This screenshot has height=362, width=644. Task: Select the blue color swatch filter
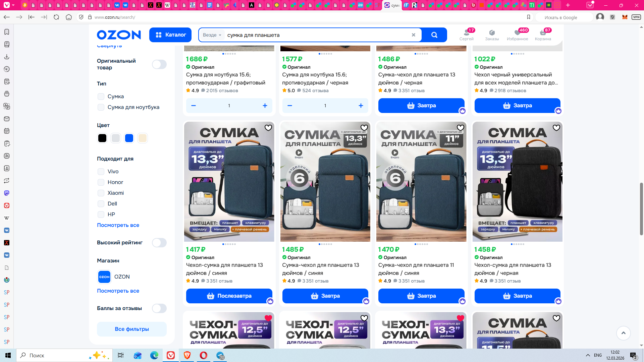pyautogui.click(x=129, y=138)
